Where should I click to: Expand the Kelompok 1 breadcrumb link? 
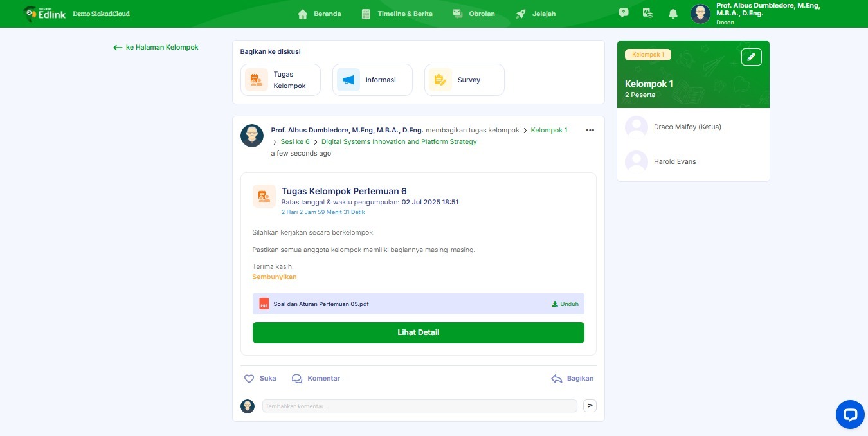point(548,130)
